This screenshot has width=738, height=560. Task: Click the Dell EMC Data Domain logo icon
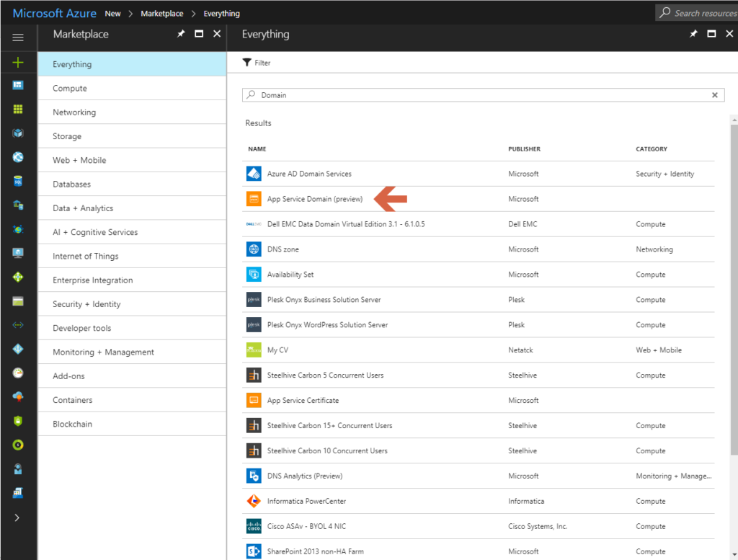click(254, 223)
